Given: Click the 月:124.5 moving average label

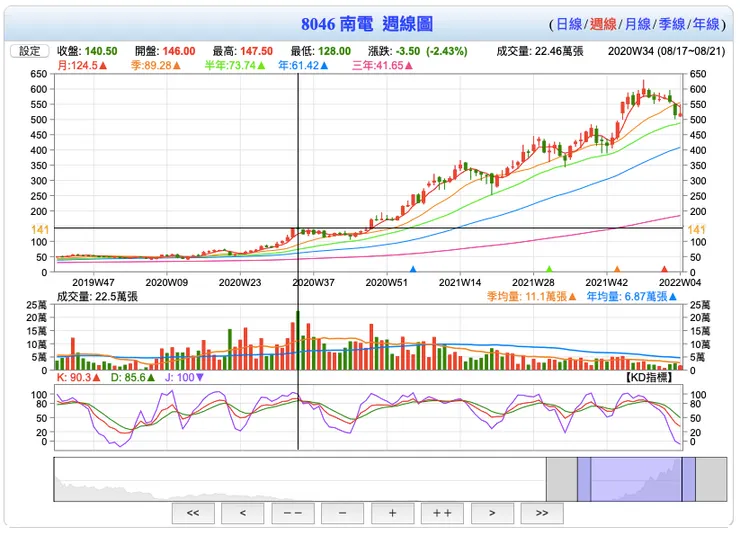Looking at the screenshot, I should (82, 65).
